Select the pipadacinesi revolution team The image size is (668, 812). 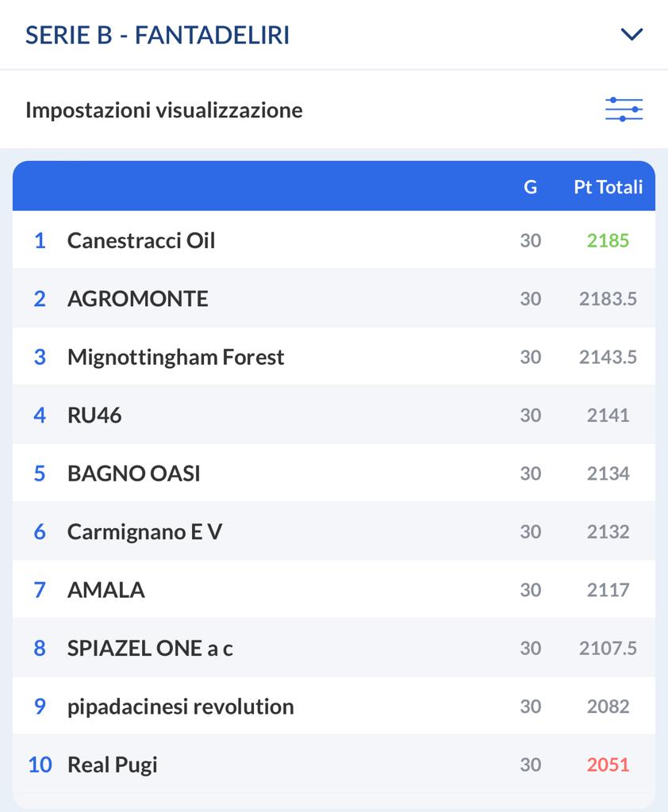[334, 707]
